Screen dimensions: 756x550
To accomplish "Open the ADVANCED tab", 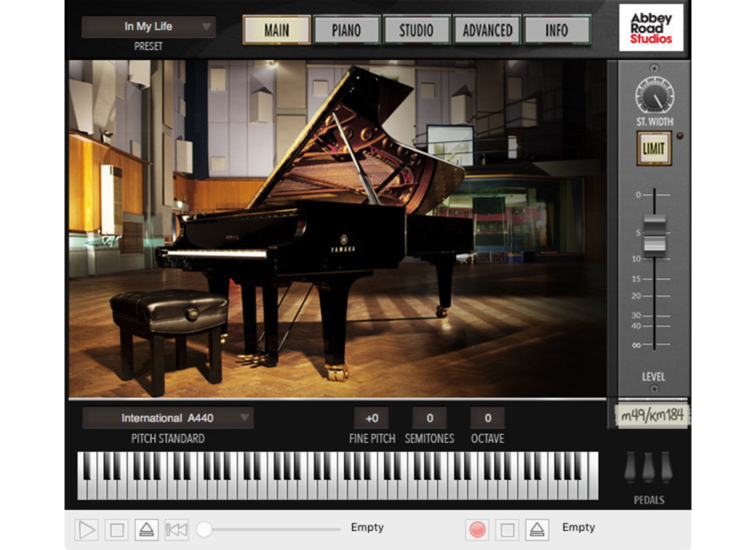I will point(488,30).
